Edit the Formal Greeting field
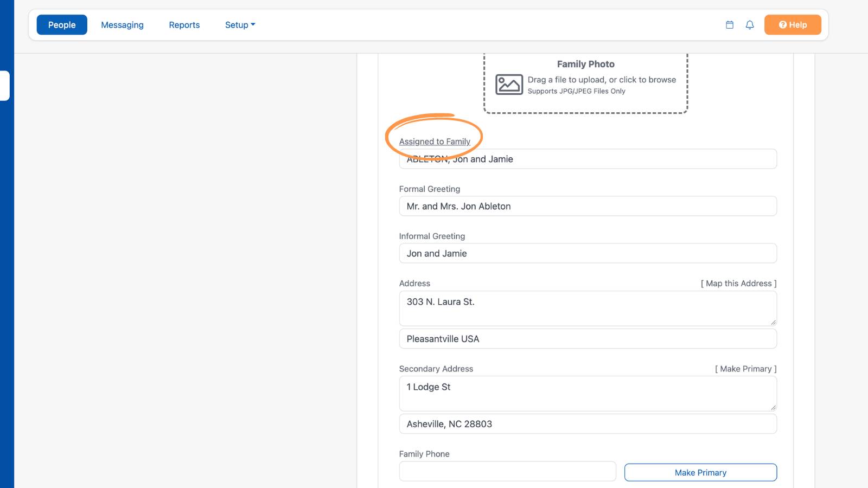The width and height of the screenshot is (868, 488). pyautogui.click(x=588, y=206)
